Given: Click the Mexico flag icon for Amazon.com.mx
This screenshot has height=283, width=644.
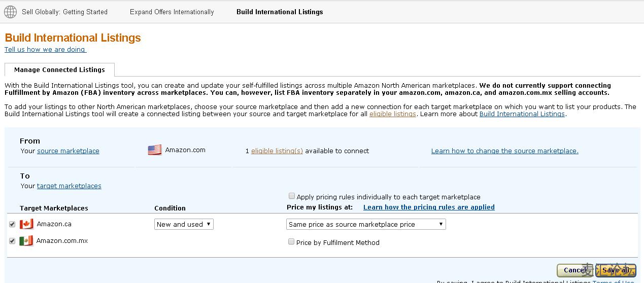Looking at the screenshot, I should tap(26, 241).
